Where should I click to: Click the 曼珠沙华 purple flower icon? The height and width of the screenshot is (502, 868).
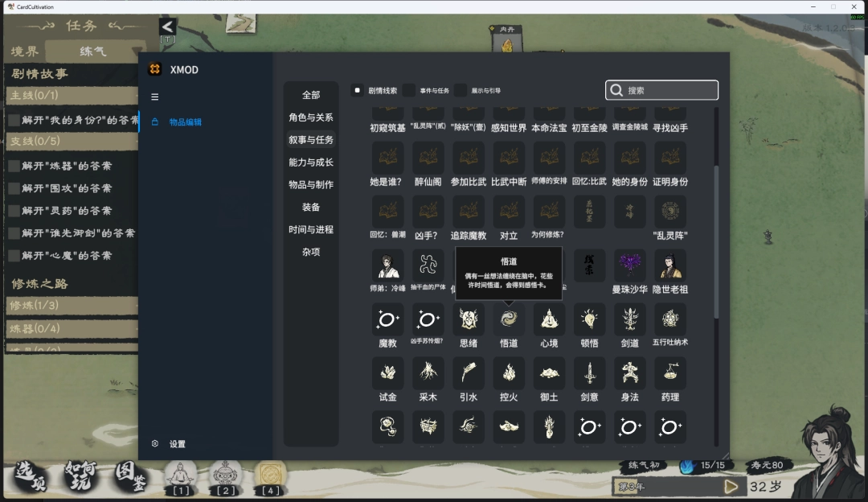tap(629, 265)
